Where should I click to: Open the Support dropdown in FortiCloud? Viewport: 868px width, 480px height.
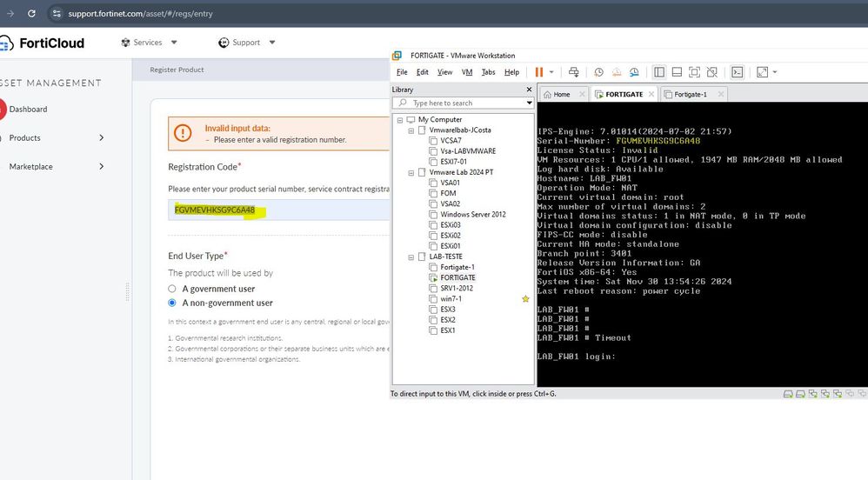pyautogui.click(x=247, y=43)
